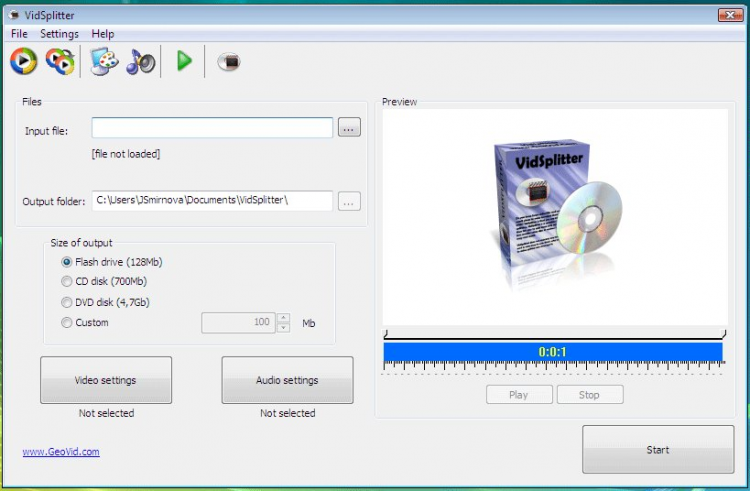
Task: Click the left range marker above the timeline
Action: point(386,333)
